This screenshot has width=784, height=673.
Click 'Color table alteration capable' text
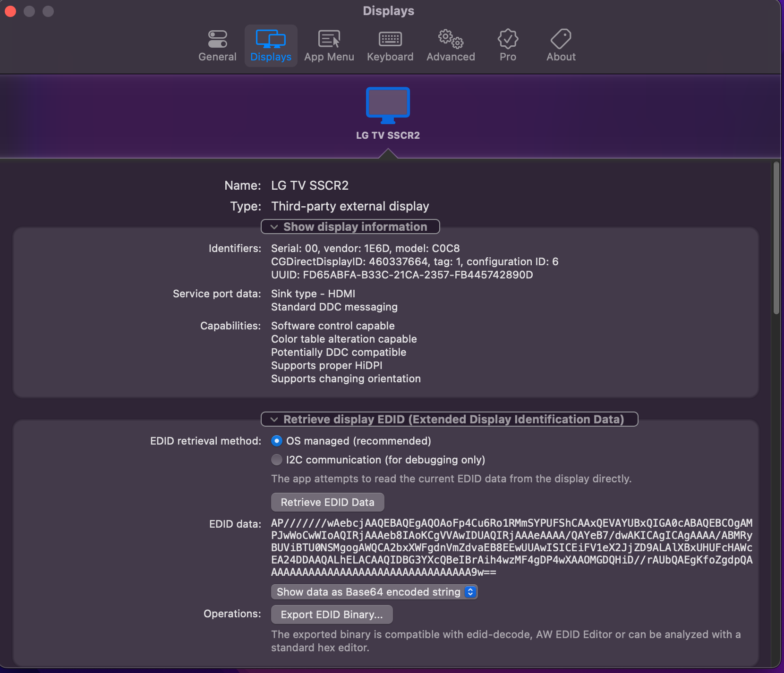[344, 339]
